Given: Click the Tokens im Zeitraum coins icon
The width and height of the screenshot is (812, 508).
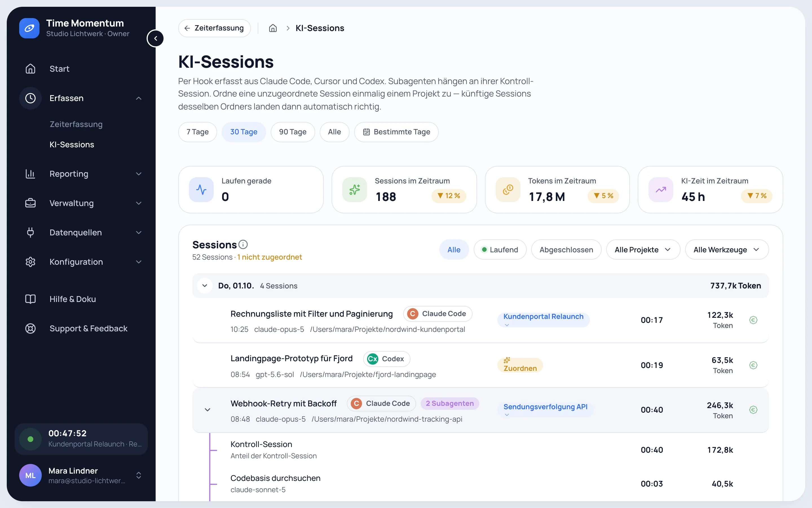Looking at the screenshot, I should (x=508, y=190).
